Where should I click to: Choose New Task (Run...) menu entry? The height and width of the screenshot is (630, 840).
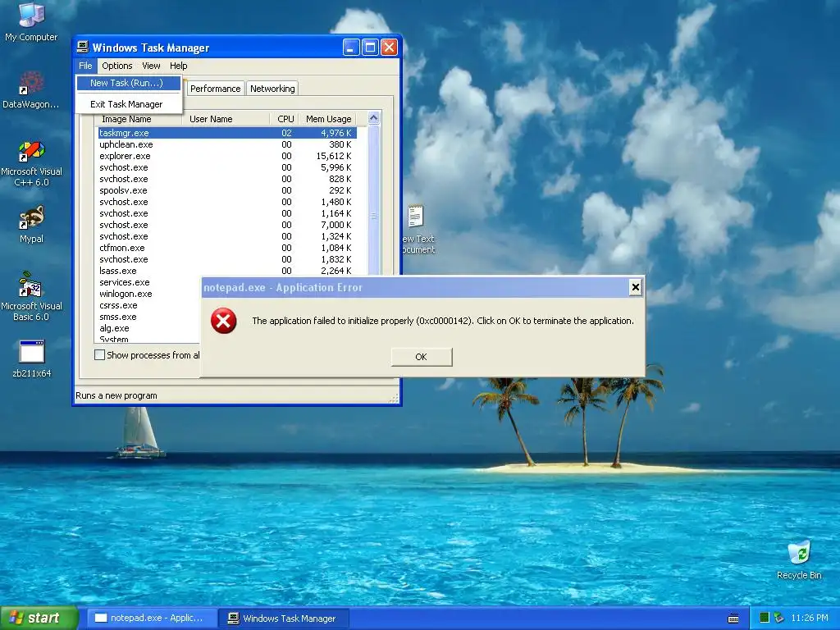pyautogui.click(x=129, y=83)
